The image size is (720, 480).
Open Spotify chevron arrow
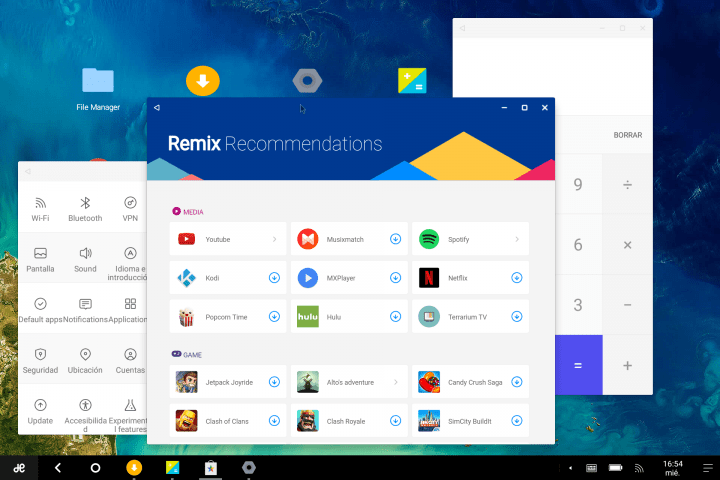[517, 239]
